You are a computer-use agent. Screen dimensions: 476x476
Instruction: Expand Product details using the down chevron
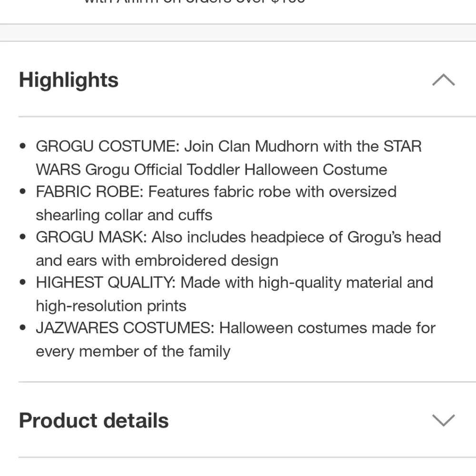[x=443, y=420]
